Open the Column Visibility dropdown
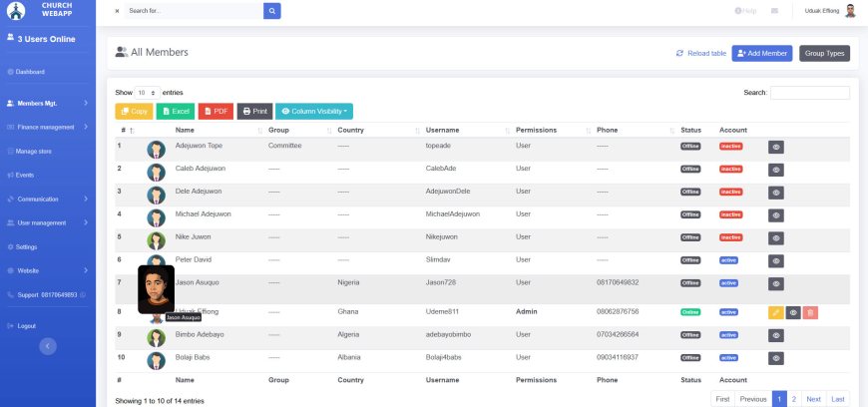The width and height of the screenshot is (868, 407). click(314, 112)
